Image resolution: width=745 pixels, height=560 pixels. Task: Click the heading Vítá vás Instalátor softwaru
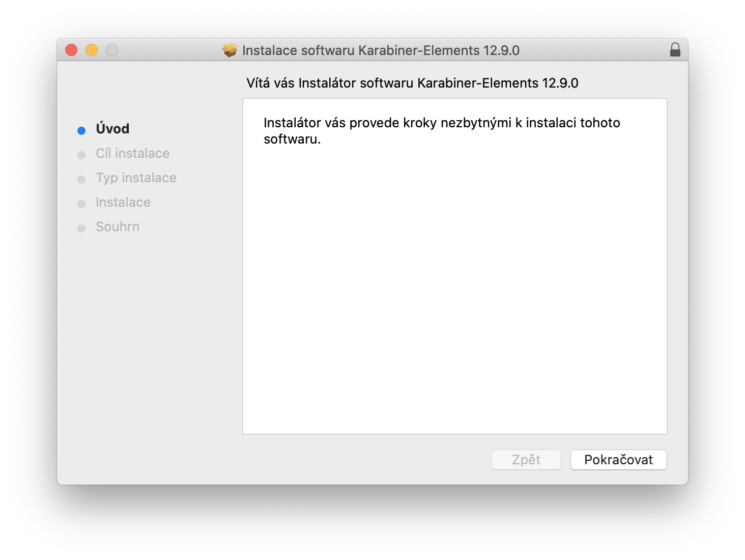point(412,83)
